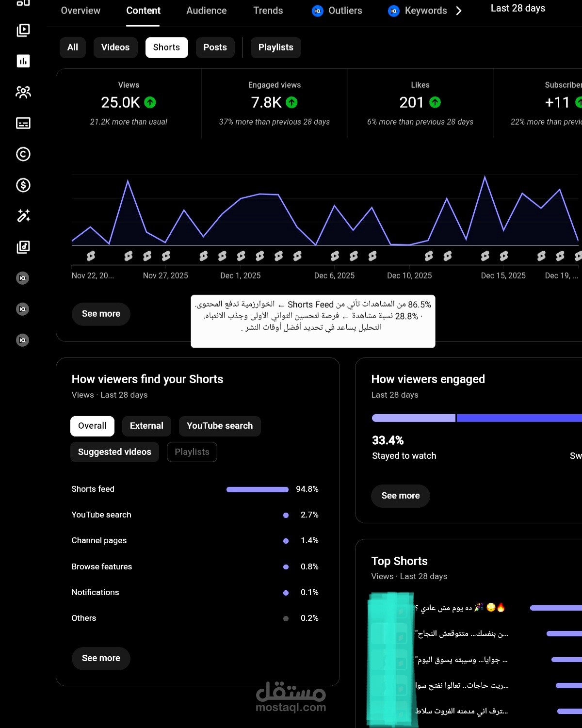582x728 pixels.
Task: Open the Subtitles sidebar icon
Action: (x=23, y=123)
